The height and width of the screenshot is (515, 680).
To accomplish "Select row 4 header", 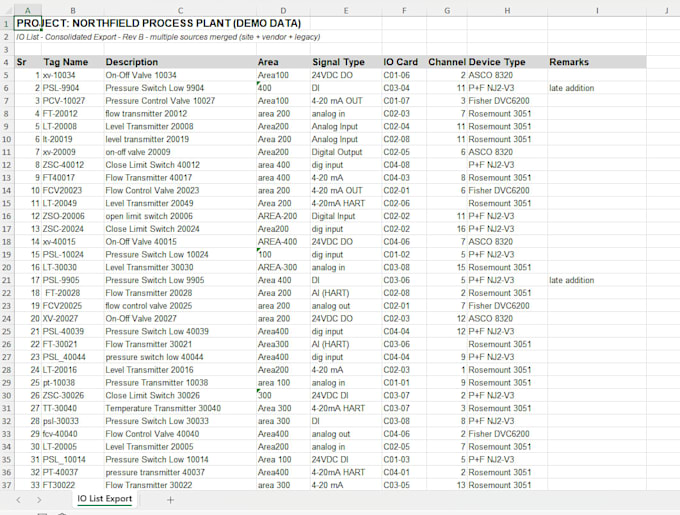I will (x=7, y=62).
